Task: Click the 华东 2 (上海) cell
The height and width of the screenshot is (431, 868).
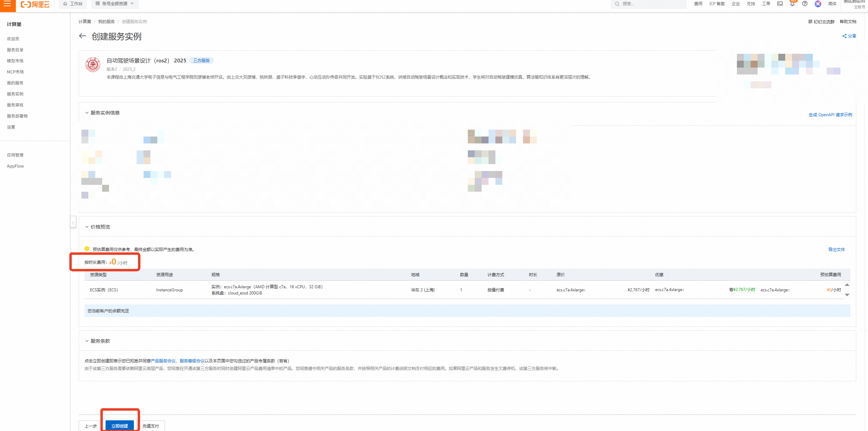Action: pos(423,290)
